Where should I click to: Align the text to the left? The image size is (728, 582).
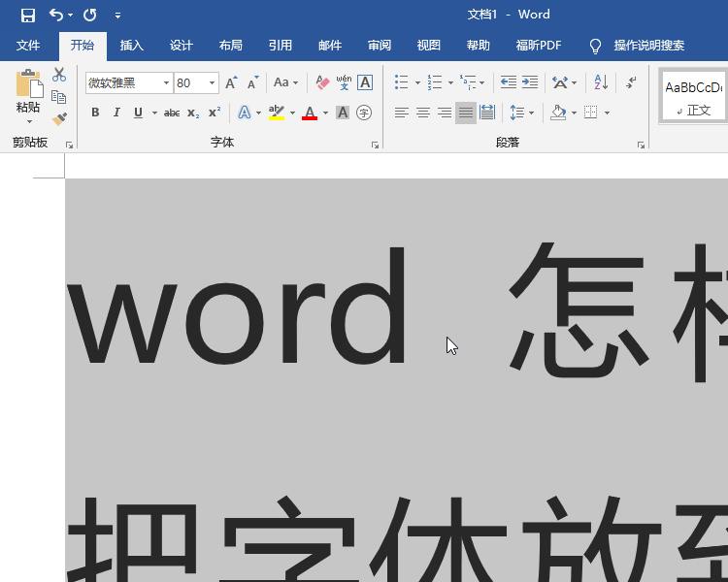pos(402,113)
